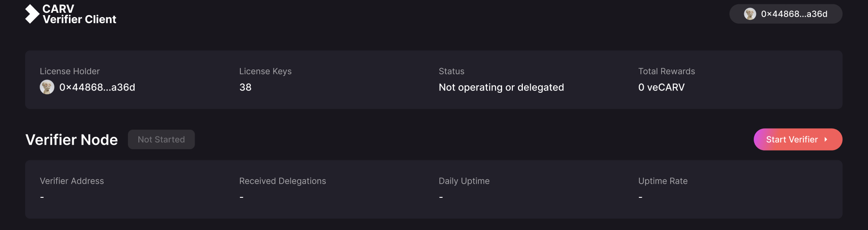Viewport: 868px width, 230px height.
Task: Click the Not operating or delegated status
Action: (501, 88)
